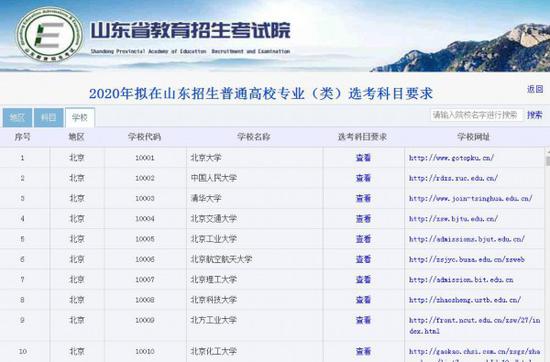The height and width of the screenshot is (362, 550).
Task: Switch to the 科目 tab
Action: 48,118
